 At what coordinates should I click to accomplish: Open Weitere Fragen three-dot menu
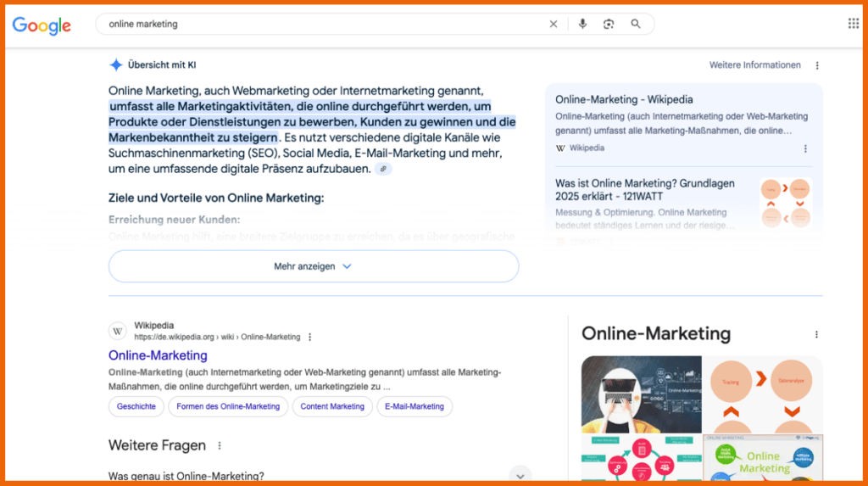tap(220, 445)
